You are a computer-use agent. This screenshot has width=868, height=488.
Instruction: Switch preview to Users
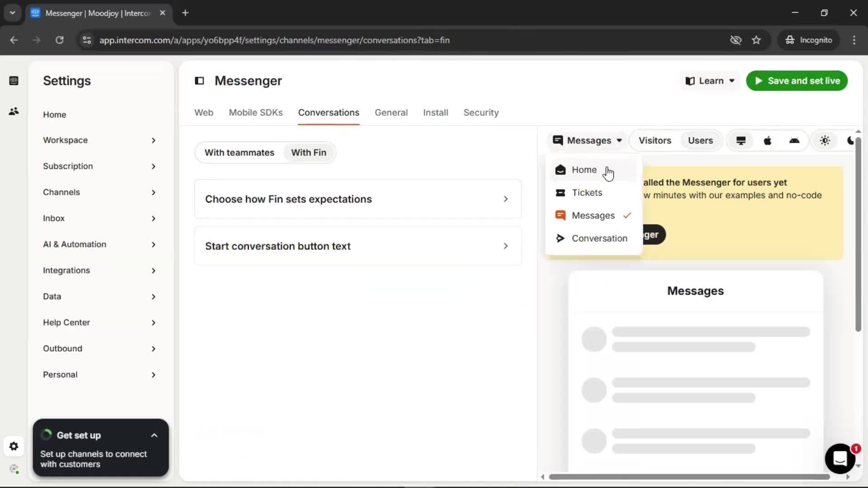coord(700,141)
